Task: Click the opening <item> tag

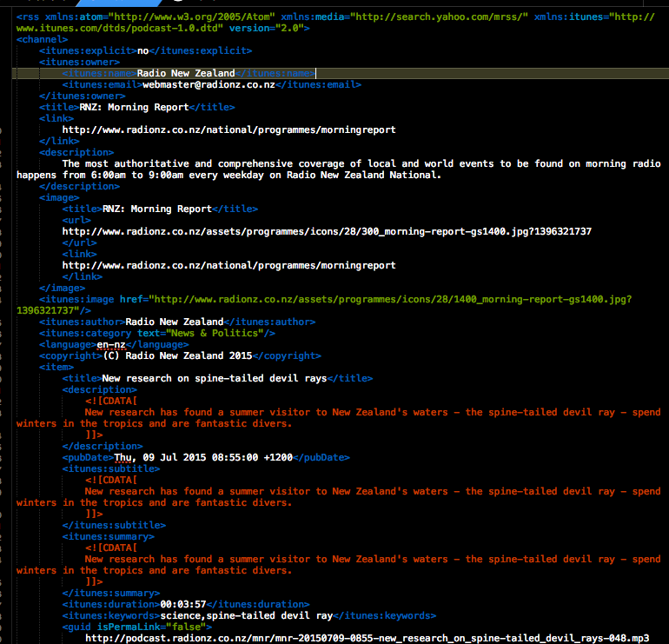Action: tap(56, 367)
